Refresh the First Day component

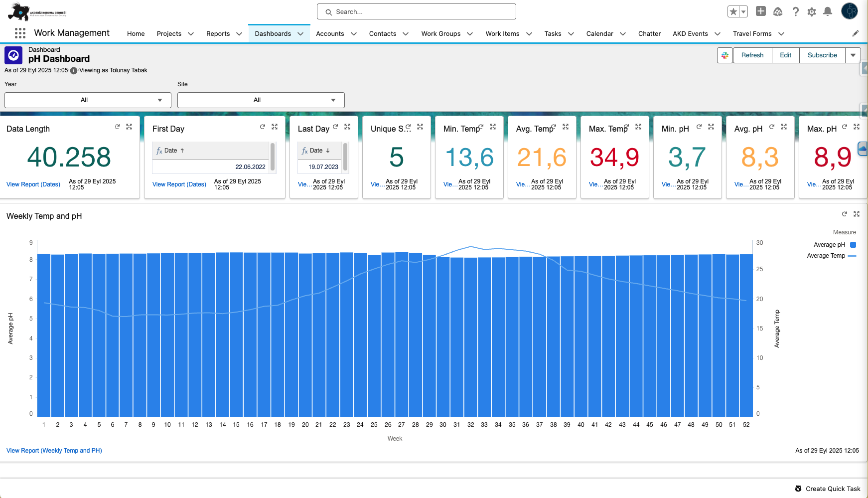coord(263,127)
